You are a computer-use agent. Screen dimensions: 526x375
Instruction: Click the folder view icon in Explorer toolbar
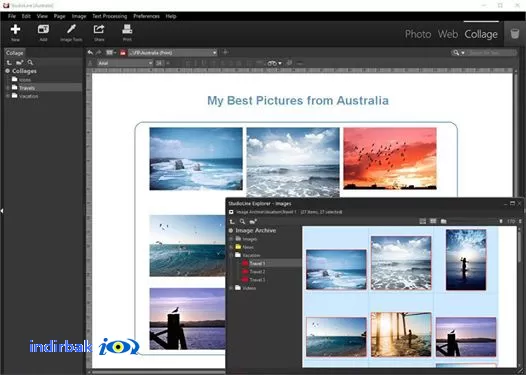444,221
